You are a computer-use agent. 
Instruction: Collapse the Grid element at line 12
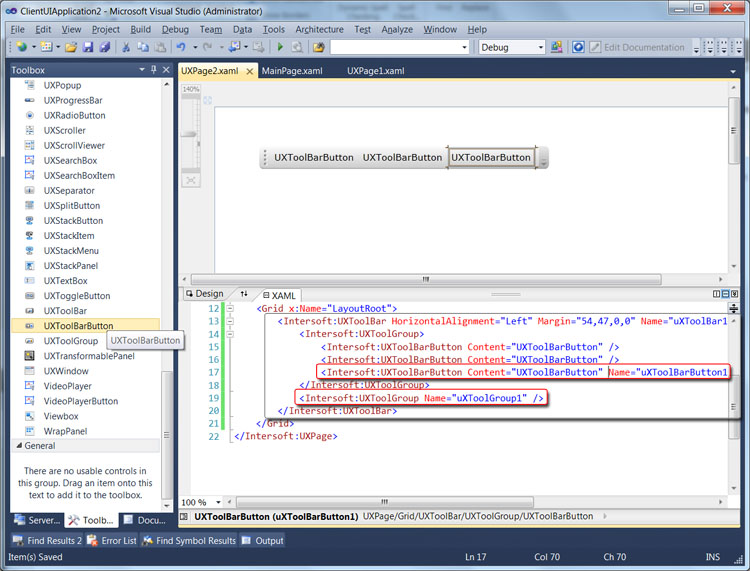(229, 309)
